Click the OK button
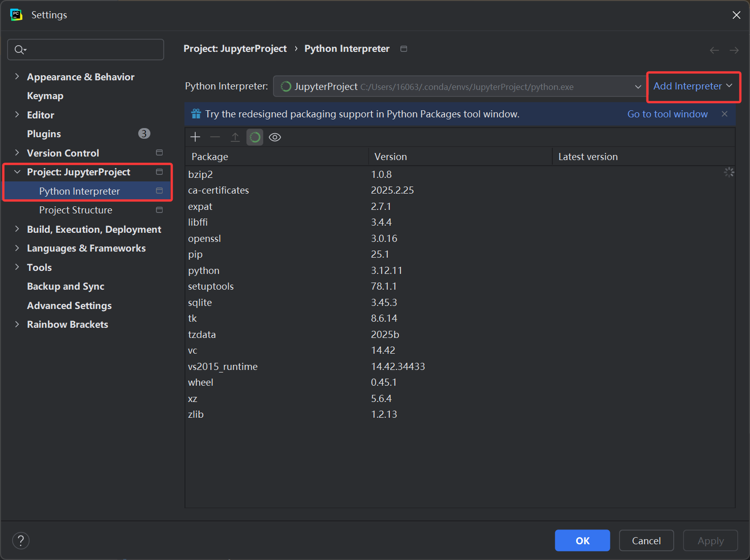The image size is (750, 560). tap(582, 541)
